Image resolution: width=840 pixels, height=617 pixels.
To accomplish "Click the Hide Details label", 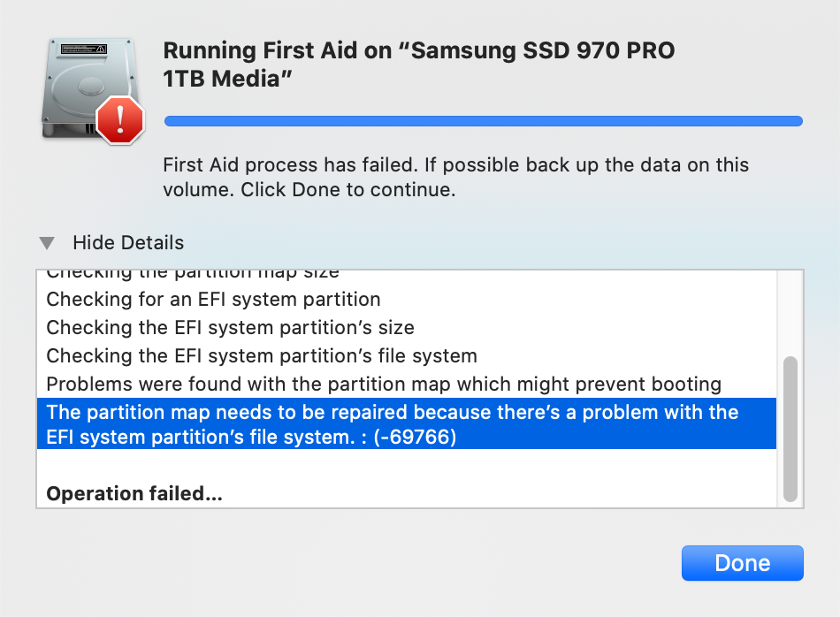I will 128,243.
